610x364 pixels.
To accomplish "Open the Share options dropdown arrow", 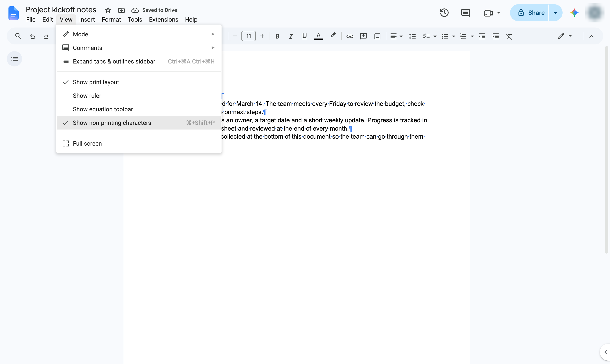I will 555,13.
